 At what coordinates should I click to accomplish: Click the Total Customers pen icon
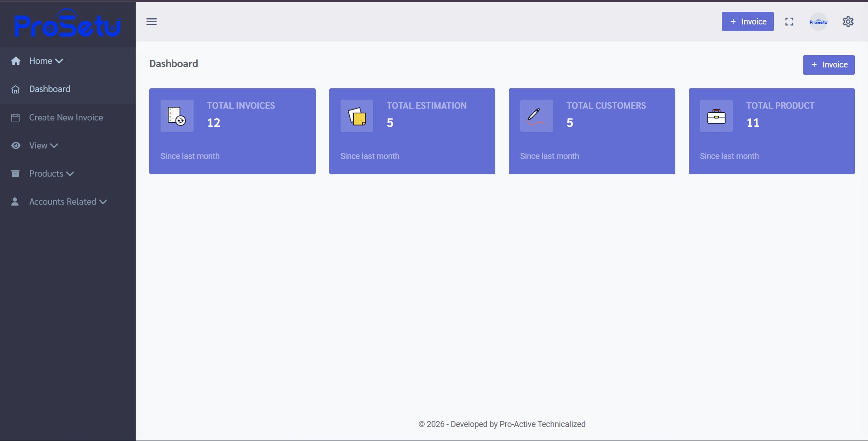point(536,116)
